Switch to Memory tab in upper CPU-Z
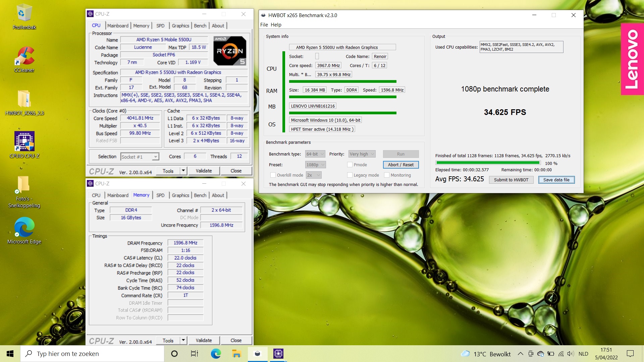Image resolution: width=644 pixels, height=362 pixels. coord(141,25)
